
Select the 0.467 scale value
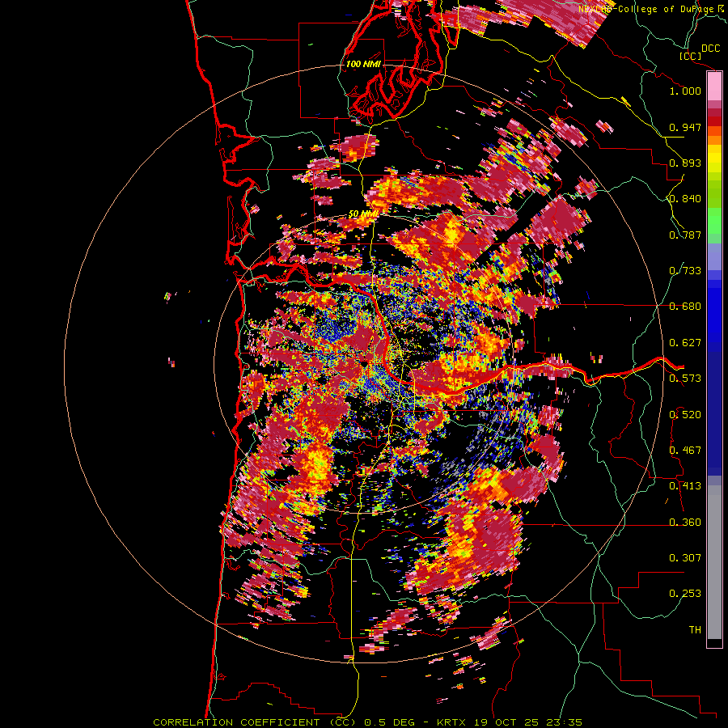click(685, 451)
